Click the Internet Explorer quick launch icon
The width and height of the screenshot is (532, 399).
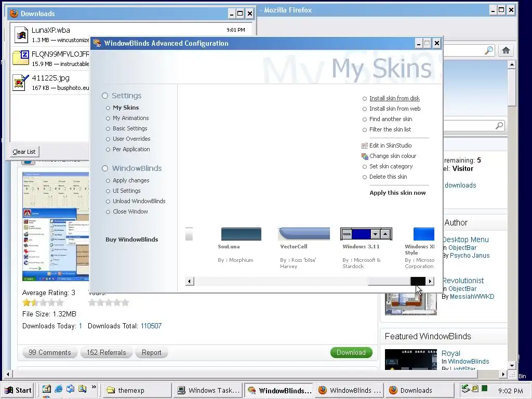pos(58,389)
